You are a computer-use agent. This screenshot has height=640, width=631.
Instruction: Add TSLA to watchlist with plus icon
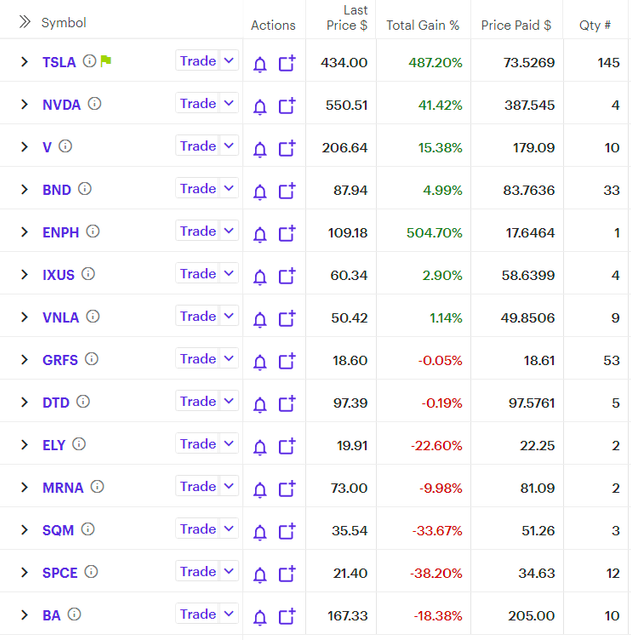pos(287,63)
